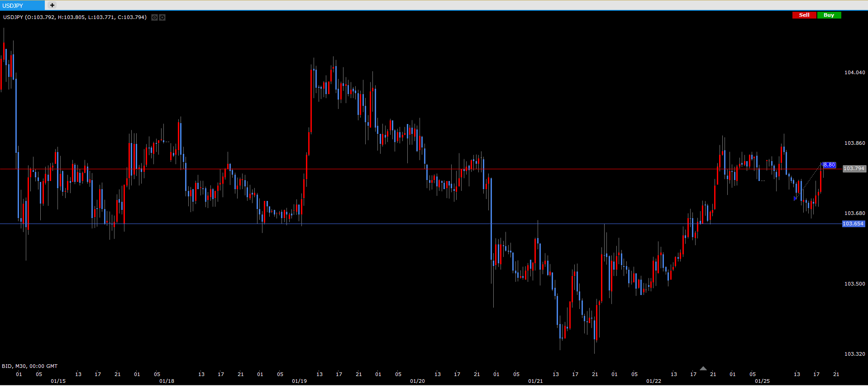Click the 01/15 date marker on time axis
Screen dimensions: 868x386
pos(58,381)
